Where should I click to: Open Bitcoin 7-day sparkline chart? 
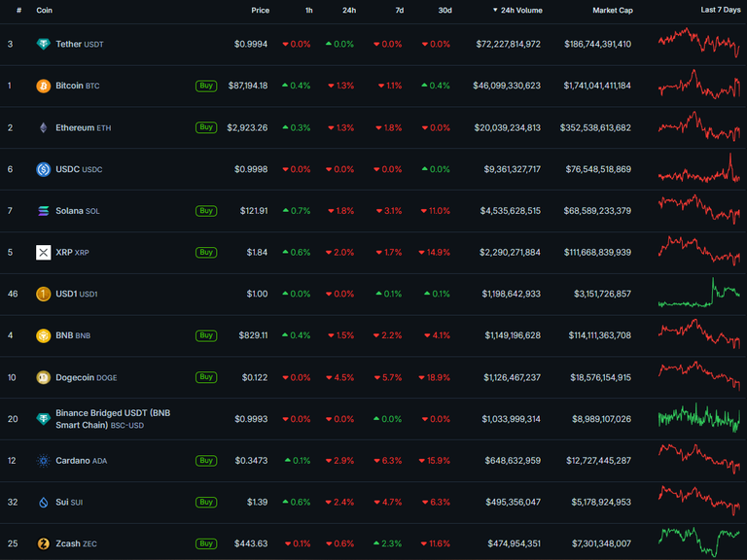pos(699,85)
